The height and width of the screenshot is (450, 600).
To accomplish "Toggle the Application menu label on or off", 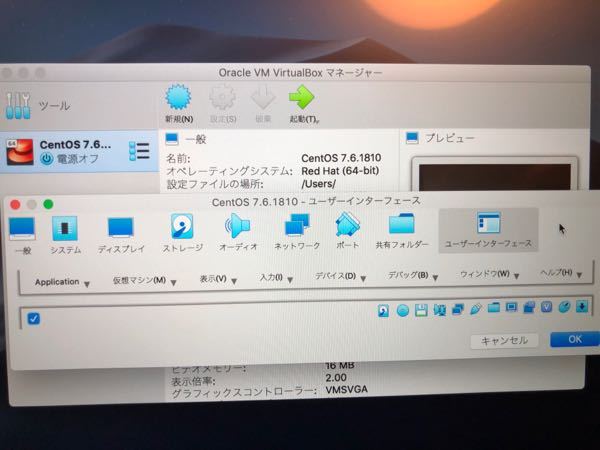I will [57, 282].
